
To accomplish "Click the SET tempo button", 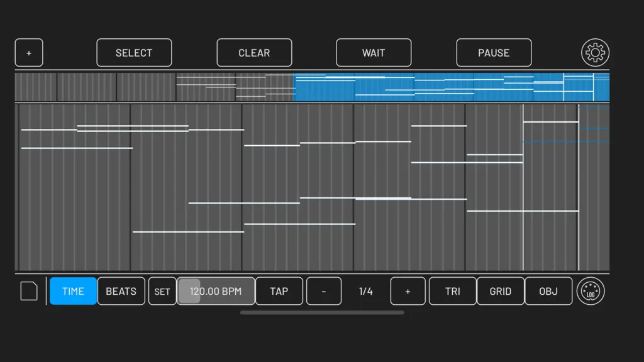I will click(x=162, y=291).
